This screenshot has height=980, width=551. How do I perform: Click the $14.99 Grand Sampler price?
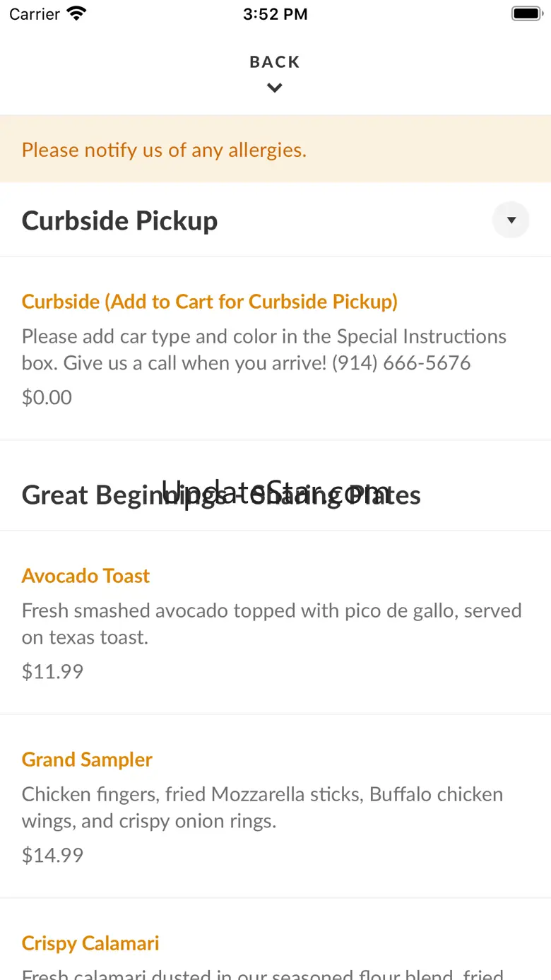point(52,855)
